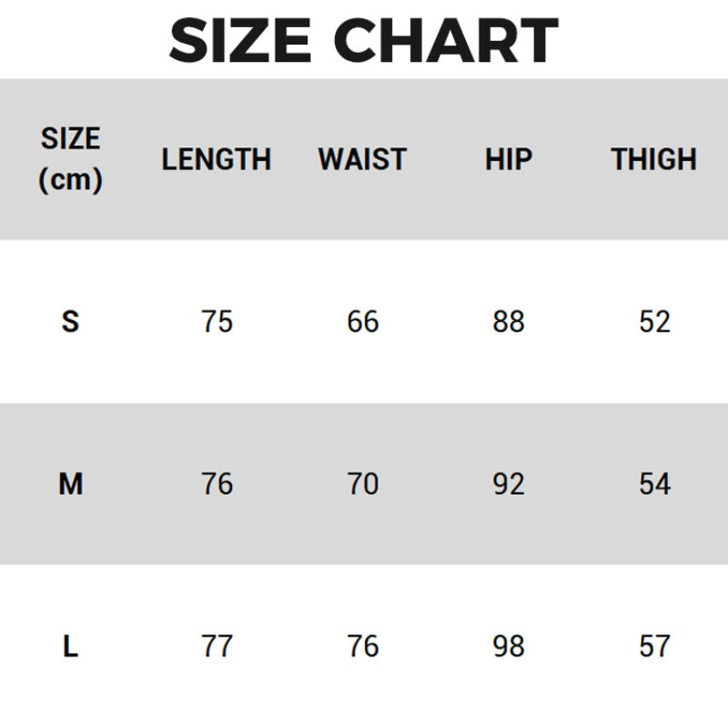This screenshot has height=728, width=728.
Task: Select thigh value 57 for size L
Action: point(653,646)
